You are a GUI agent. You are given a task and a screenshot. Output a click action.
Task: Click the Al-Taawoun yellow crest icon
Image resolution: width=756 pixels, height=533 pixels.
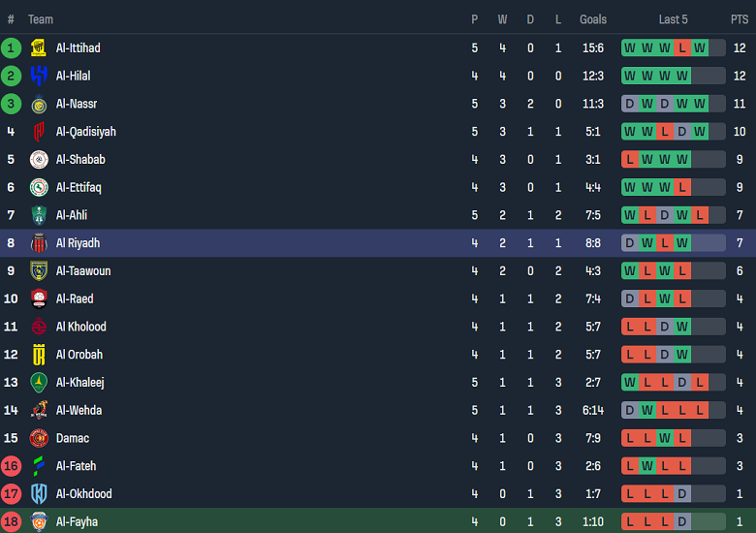(x=39, y=271)
